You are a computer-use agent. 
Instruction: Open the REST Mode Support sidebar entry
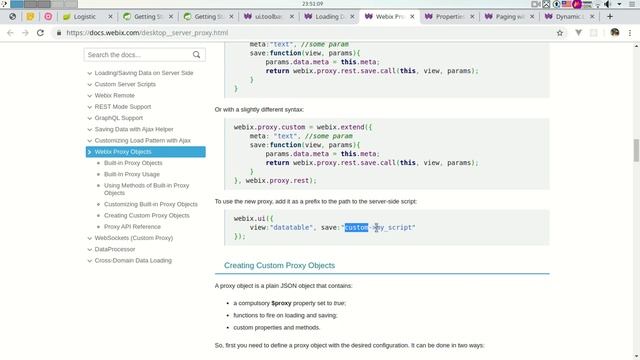123,107
